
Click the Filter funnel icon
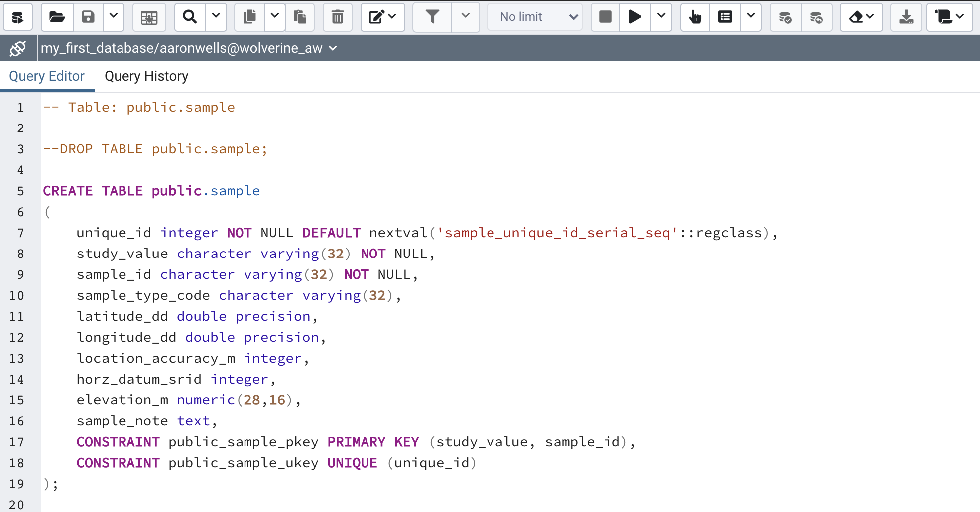pos(432,17)
